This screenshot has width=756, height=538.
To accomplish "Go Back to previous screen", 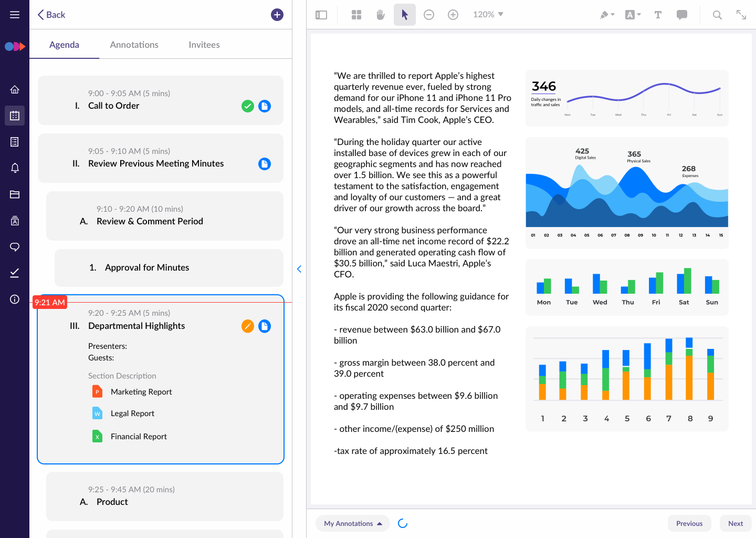I will pyautogui.click(x=51, y=15).
